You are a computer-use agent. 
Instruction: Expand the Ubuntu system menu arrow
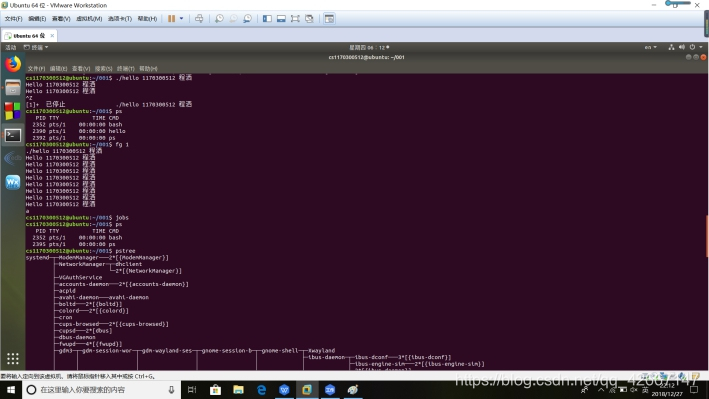click(701, 47)
